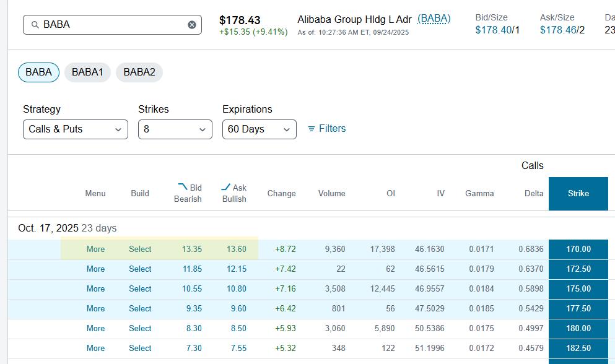Click the 177.50 strike cell
615x364 pixels.
click(578, 309)
